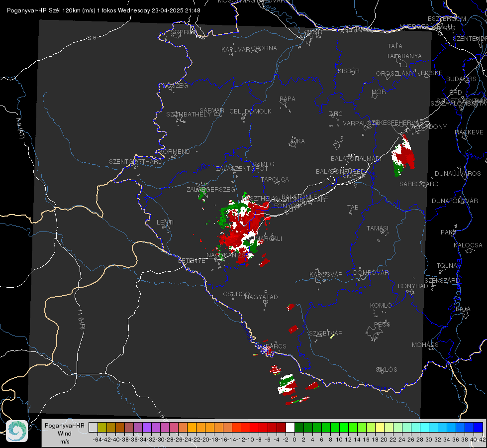Click the 'NAGYATAD' town label
The height and width of the screenshot is (448, 487).
coord(261,297)
